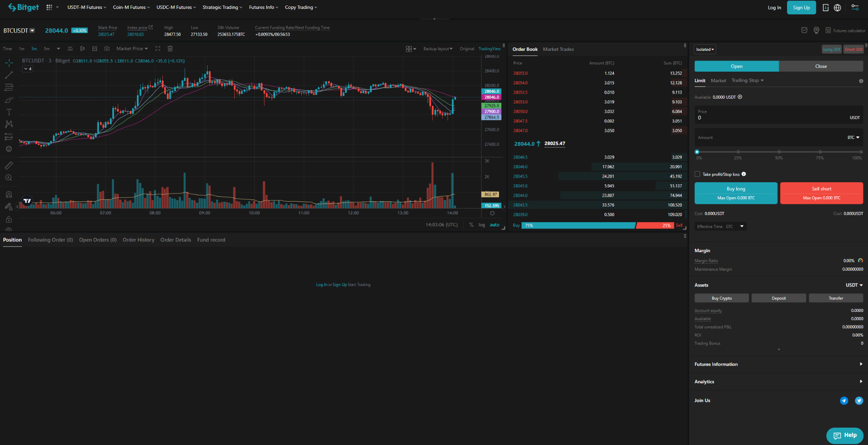Viewport: 868px width, 445px height.
Task: Click the Transfer button
Action: pos(836,298)
